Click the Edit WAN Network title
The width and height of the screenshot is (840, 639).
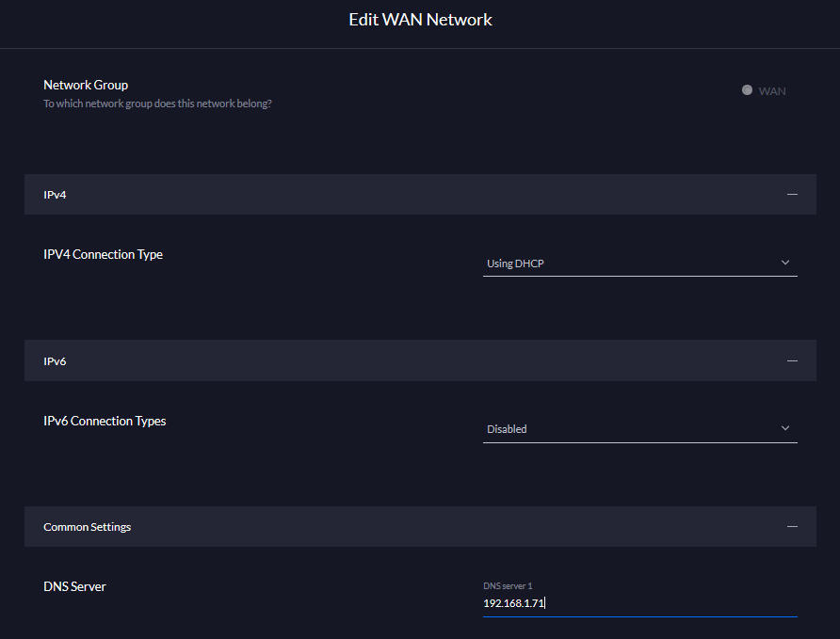420,20
